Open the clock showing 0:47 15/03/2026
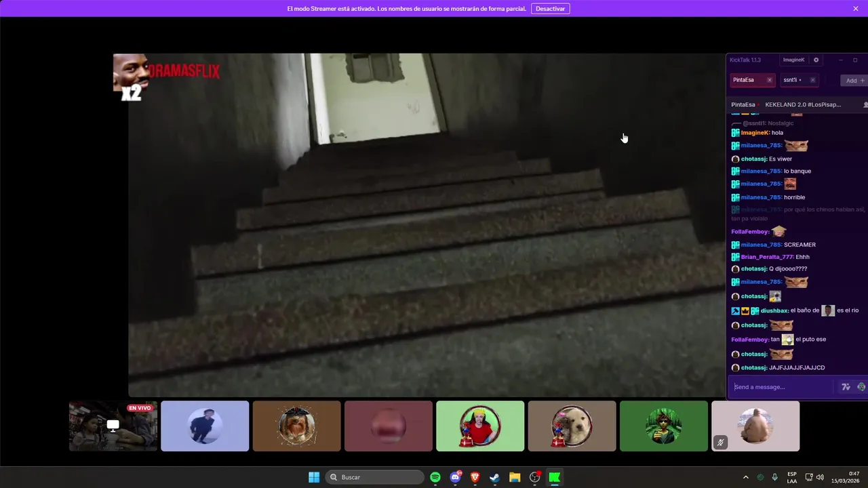The height and width of the screenshot is (488, 868). pyautogui.click(x=846, y=477)
